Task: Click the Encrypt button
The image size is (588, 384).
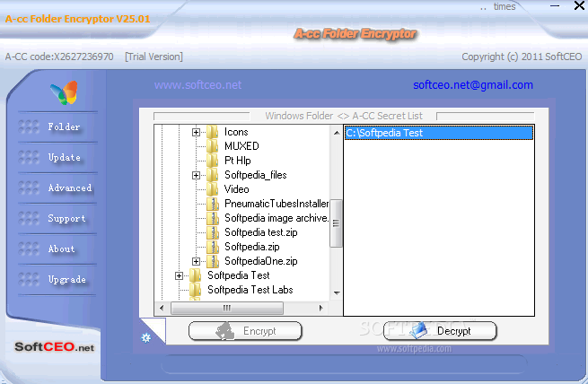Action: (x=245, y=331)
